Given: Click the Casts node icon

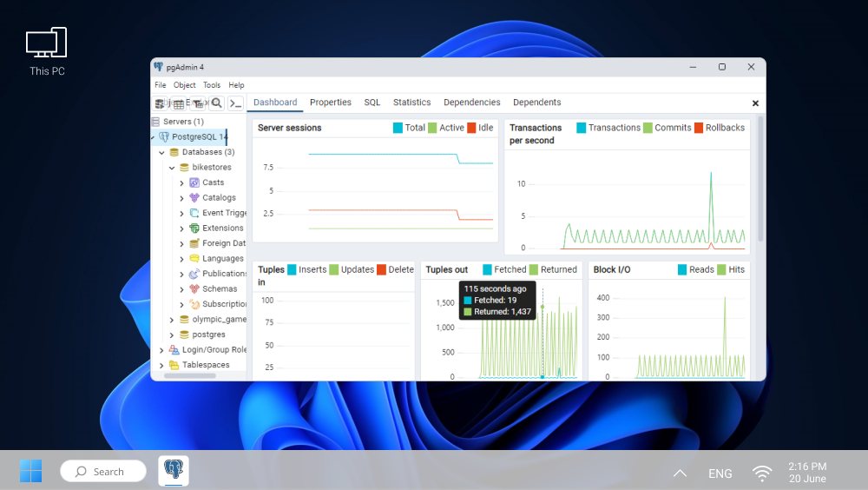Looking at the screenshot, I should point(194,182).
